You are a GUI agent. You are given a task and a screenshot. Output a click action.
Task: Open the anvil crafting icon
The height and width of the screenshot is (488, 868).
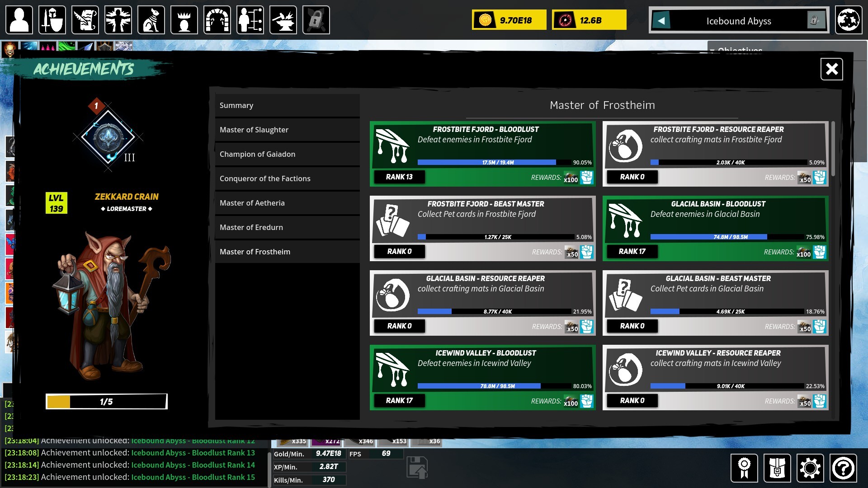(x=283, y=20)
